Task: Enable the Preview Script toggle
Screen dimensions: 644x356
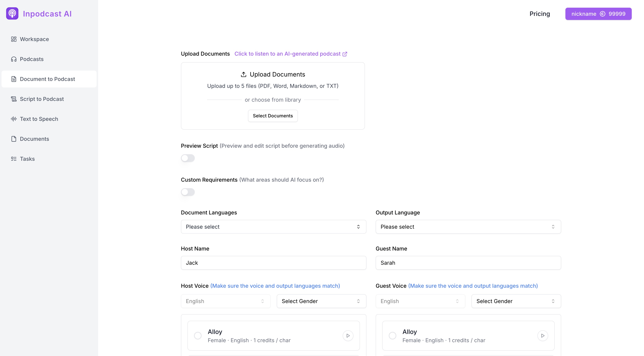Action: point(188,158)
